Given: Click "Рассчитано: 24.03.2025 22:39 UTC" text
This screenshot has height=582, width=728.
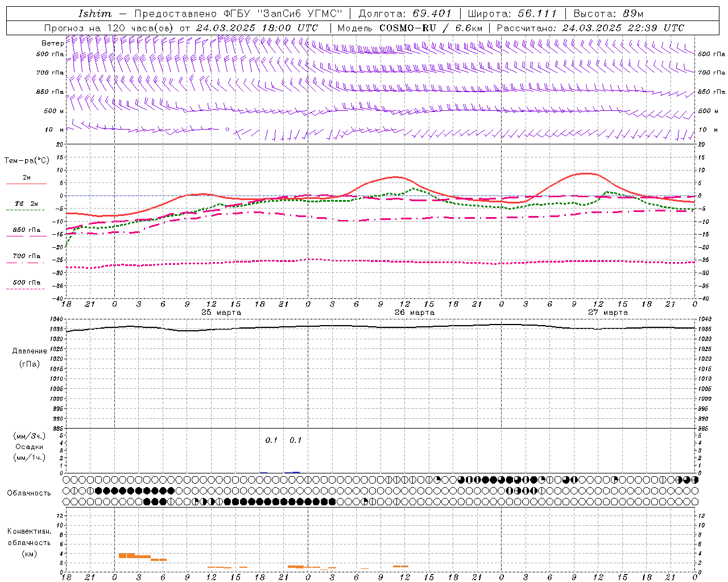Looking at the screenshot, I should pos(590,28).
